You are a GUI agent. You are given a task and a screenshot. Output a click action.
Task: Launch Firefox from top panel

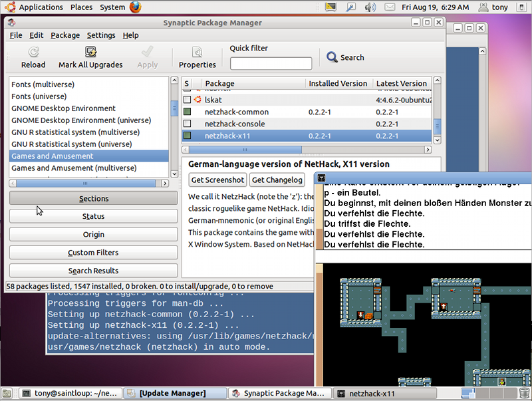[x=136, y=7]
